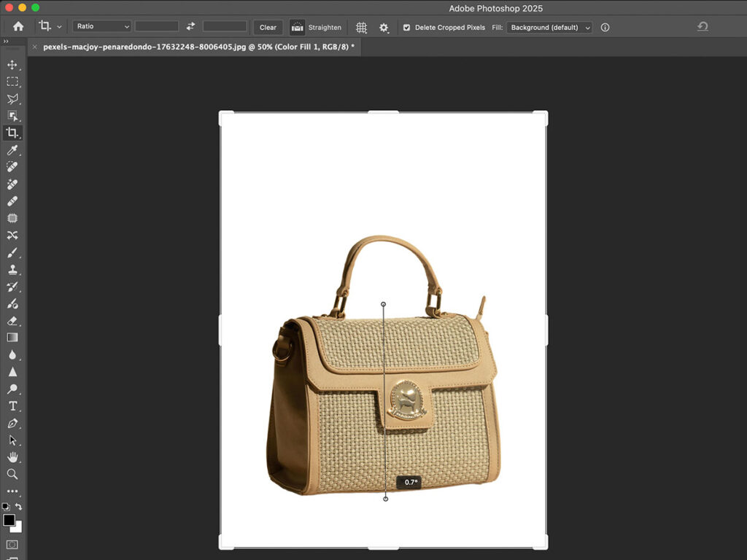The height and width of the screenshot is (560, 747).
Task: Switch foreground and background colors
Action: tap(18, 507)
